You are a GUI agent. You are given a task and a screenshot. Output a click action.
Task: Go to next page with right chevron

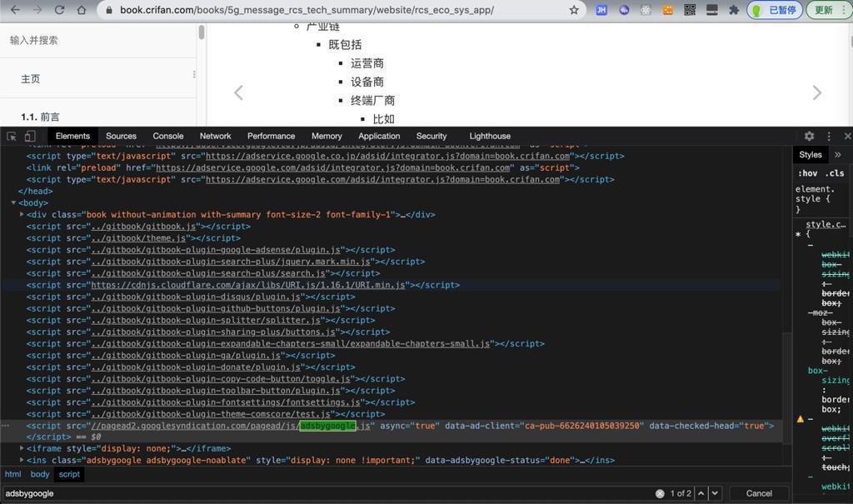(816, 92)
